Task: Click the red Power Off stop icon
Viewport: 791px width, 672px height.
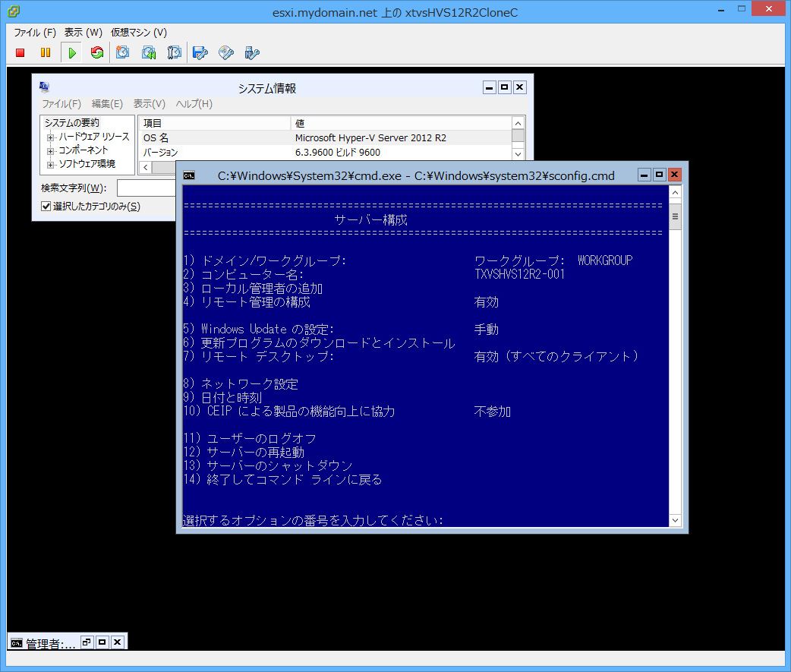Action: (x=20, y=52)
